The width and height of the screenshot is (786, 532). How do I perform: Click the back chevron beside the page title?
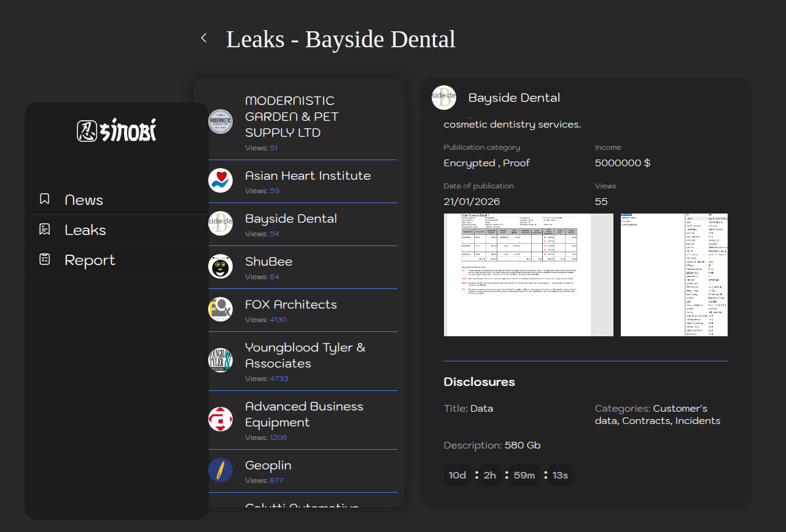click(x=204, y=38)
